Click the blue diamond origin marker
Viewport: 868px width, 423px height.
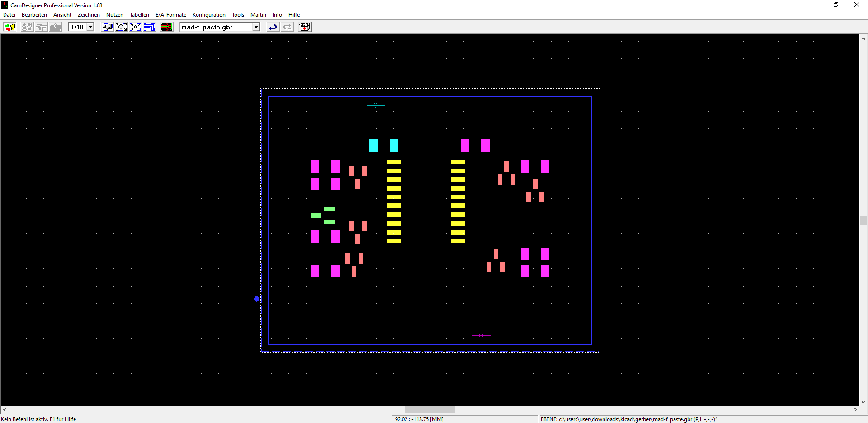(256, 299)
